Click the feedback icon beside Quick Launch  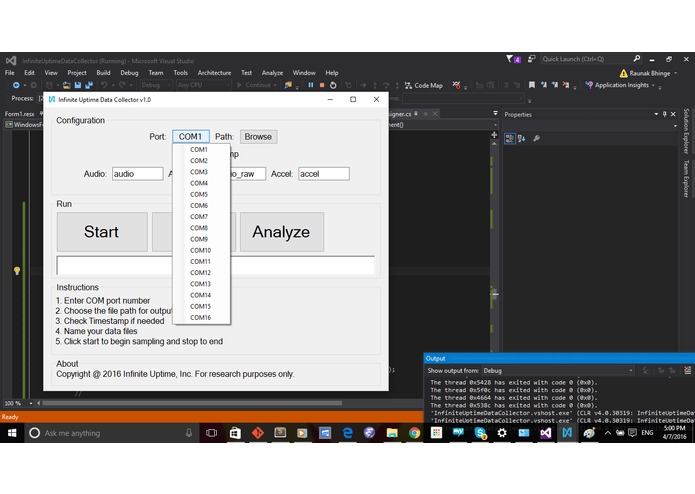tap(531, 59)
